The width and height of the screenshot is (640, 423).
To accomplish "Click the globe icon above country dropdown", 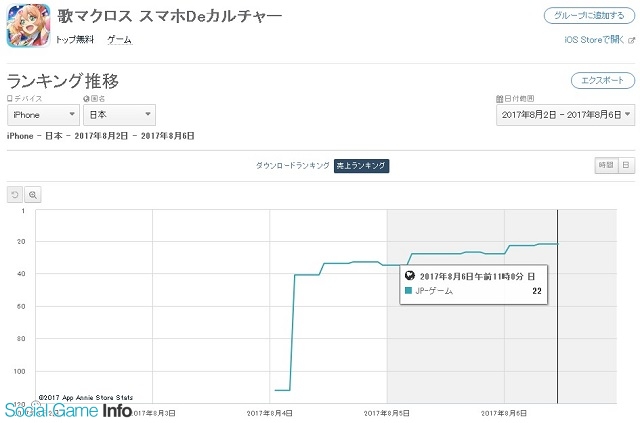I will tap(87, 99).
